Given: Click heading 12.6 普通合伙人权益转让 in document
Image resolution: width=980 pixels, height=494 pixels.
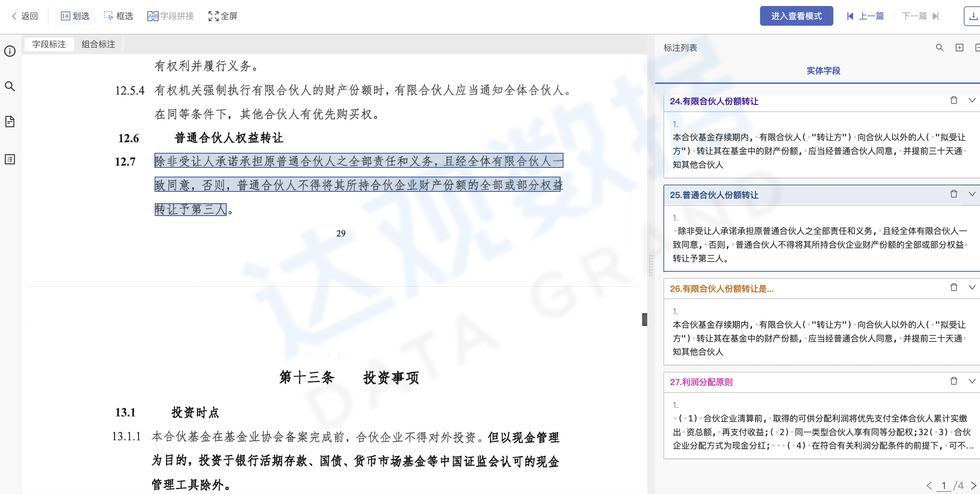Looking at the screenshot, I should click(201, 138).
